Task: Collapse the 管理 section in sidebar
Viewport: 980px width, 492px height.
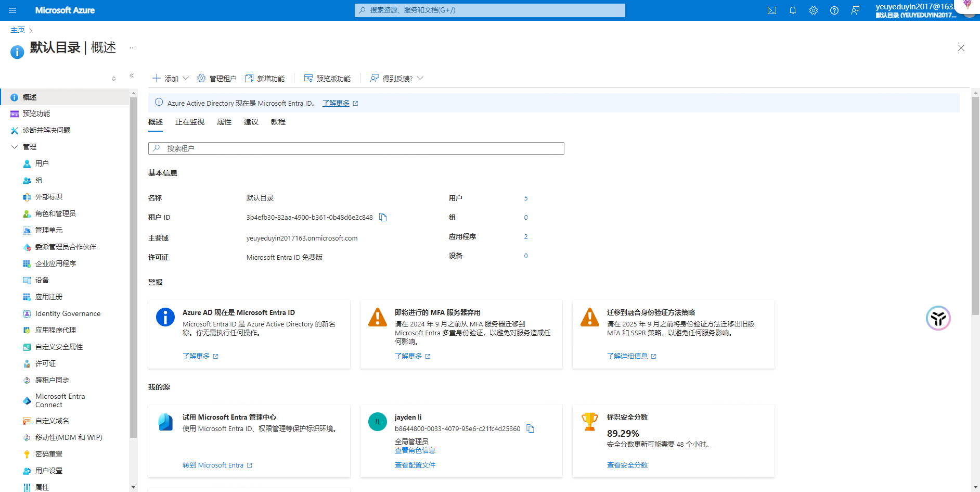Action: [15, 147]
